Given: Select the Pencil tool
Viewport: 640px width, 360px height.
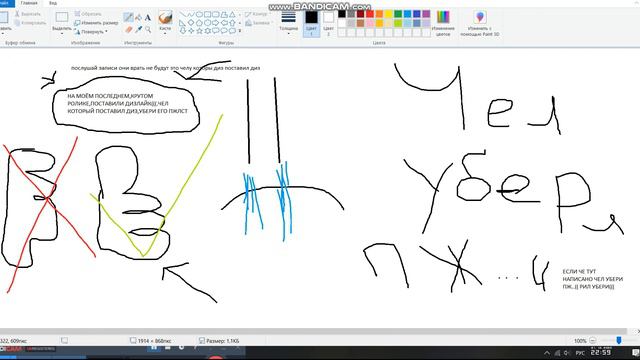Looking at the screenshot, I should (129, 17).
